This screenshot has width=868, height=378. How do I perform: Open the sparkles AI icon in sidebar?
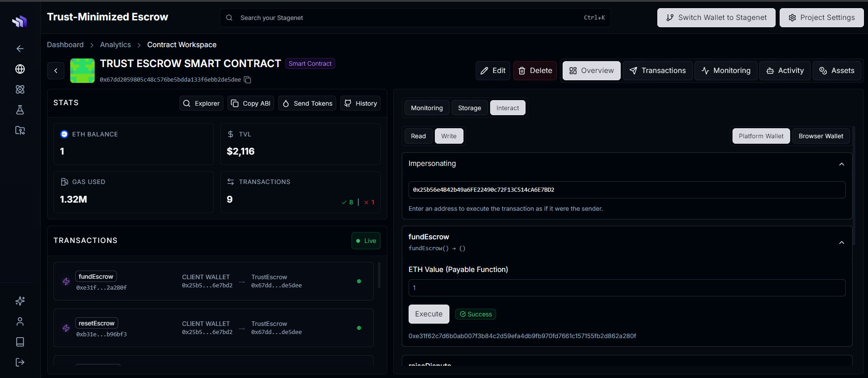tap(20, 301)
